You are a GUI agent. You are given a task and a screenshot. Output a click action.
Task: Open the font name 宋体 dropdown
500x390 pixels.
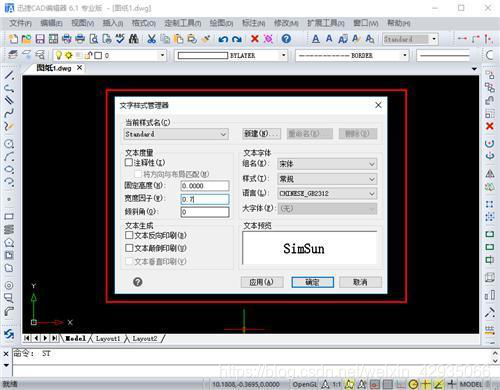[327, 164]
